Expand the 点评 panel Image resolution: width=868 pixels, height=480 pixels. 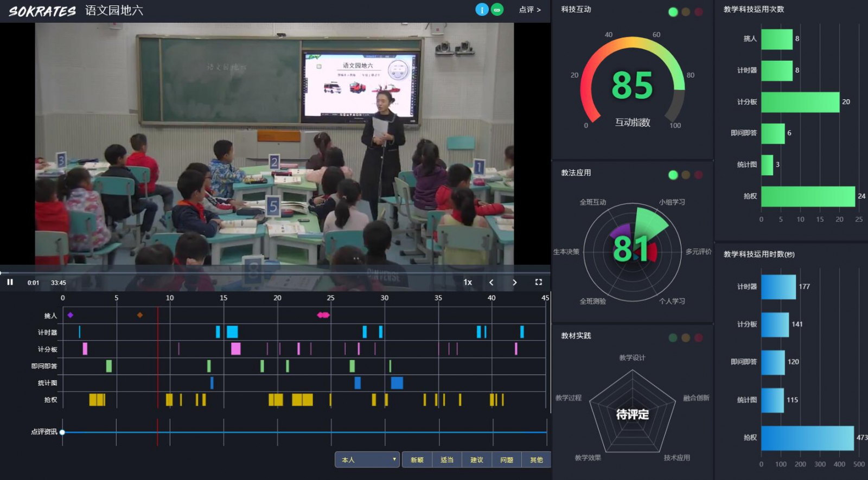pos(529,10)
